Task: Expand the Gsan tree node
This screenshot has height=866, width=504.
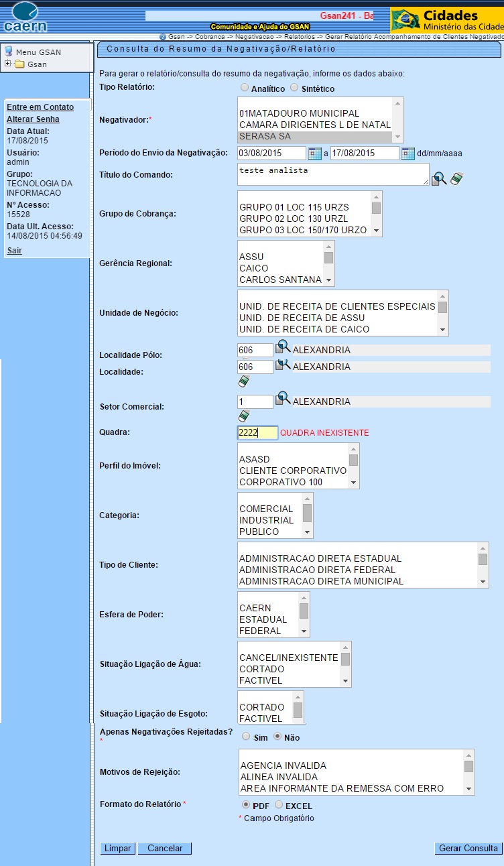Action: (x=8, y=64)
